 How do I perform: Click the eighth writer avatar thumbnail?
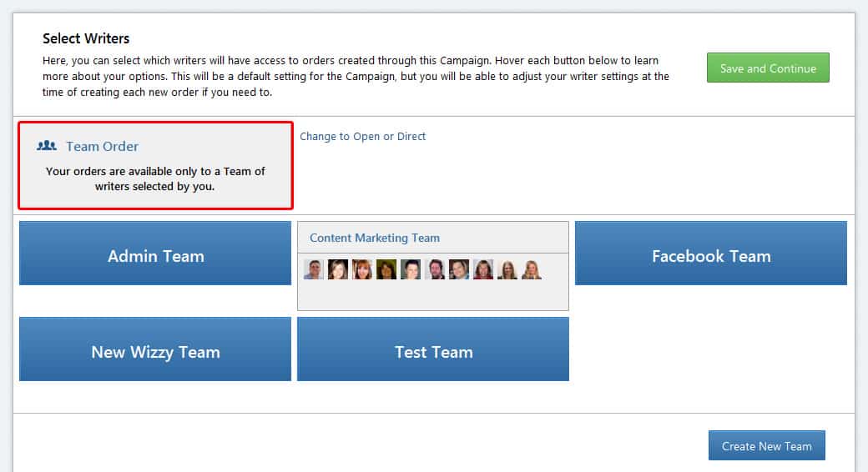tap(483, 269)
